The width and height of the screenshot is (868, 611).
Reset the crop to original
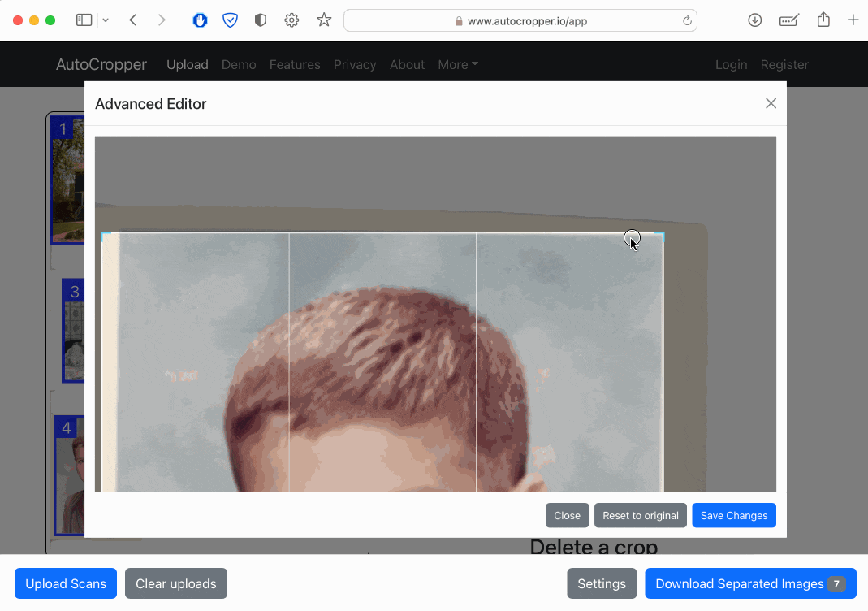(x=640, y=515)
